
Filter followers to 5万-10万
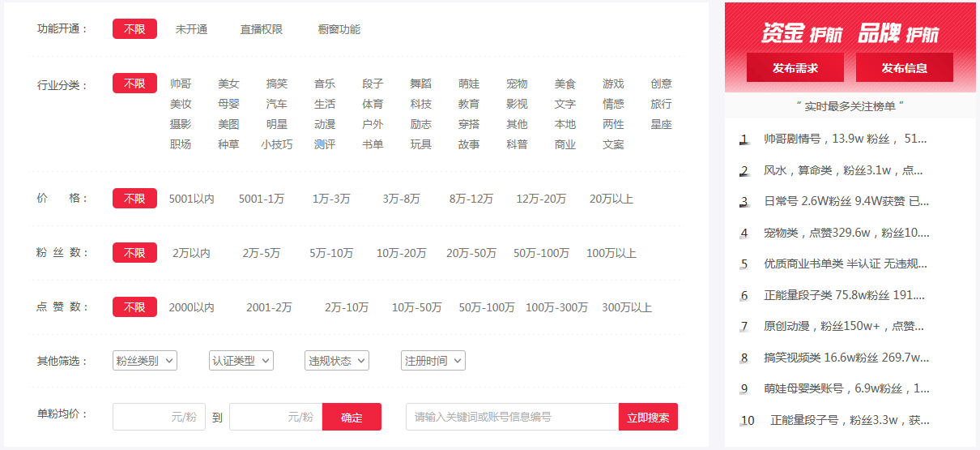click(331, 253)
